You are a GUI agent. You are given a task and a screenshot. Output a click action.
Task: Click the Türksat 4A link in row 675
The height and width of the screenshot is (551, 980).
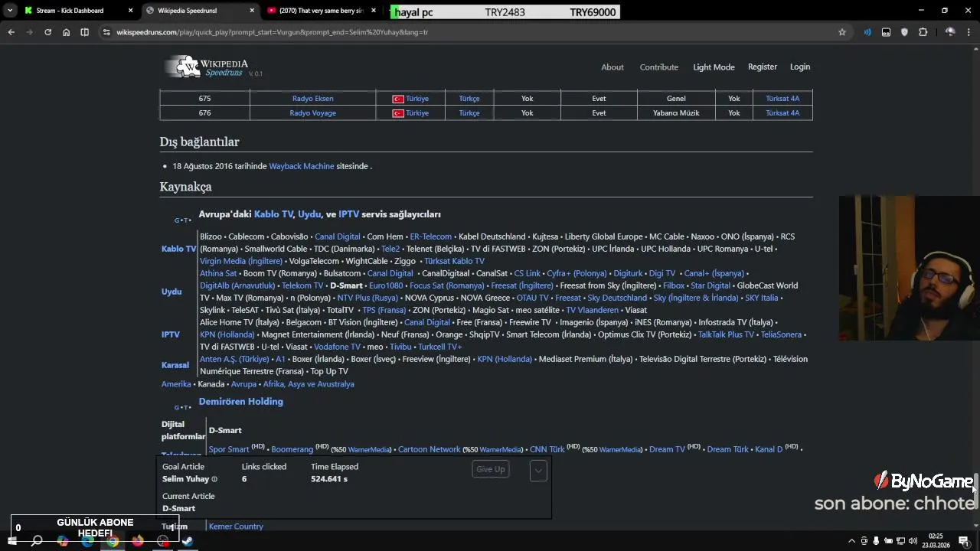[782, 99]
